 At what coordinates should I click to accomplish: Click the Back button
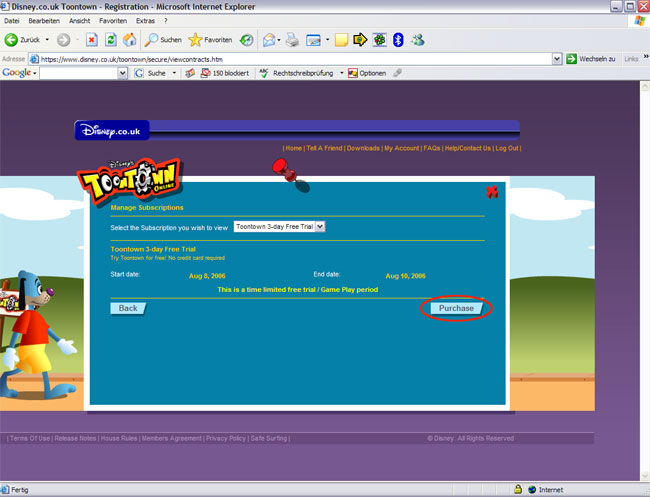[128, 308]
